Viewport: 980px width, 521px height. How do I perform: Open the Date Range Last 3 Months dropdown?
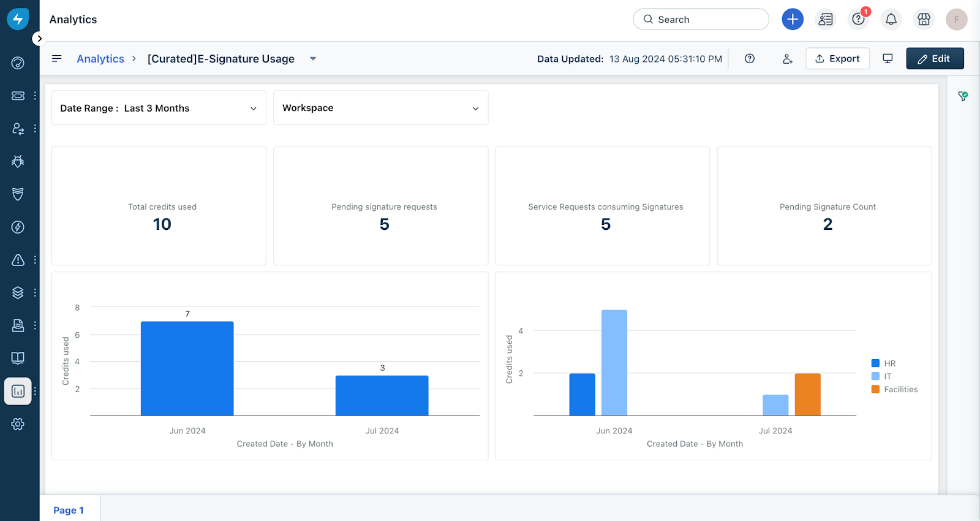tap(159, 108)
